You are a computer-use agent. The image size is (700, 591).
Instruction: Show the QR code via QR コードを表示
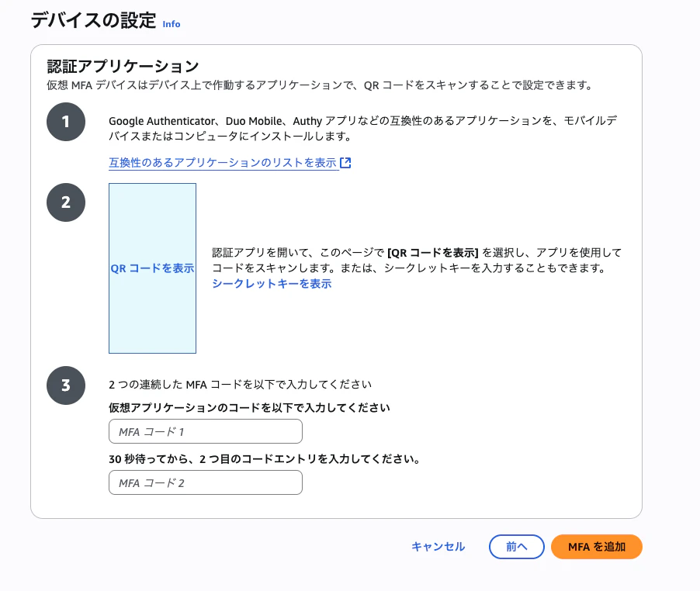152,268
